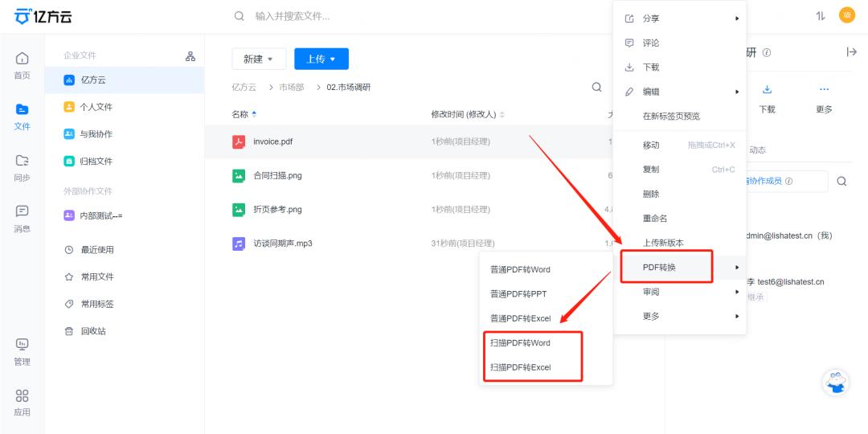Go to 亿方云 in breadcrumb
This screenshot has height=434, width=868.
(x=244, y=88)
